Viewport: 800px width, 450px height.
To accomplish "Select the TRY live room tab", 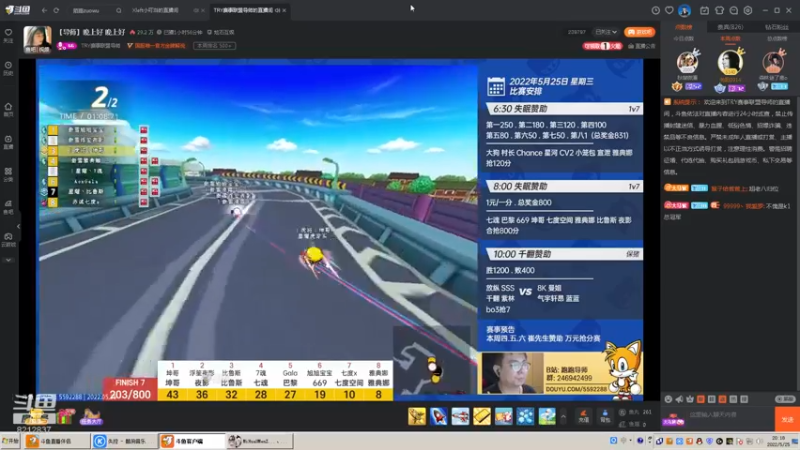I will coord(249,10).
